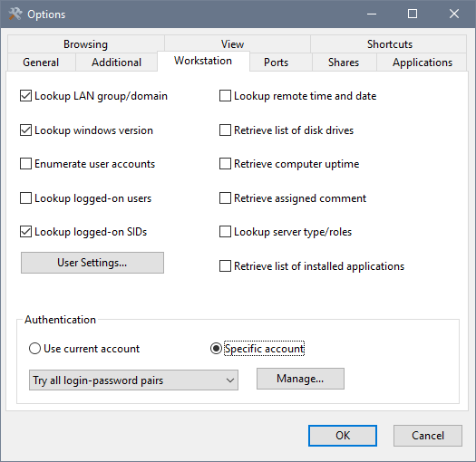
Task: Open the Shortcuts tab
Action: tap(390, 44)
